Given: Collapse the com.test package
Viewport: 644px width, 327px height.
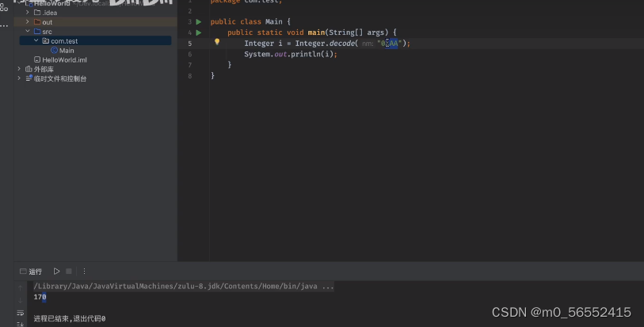Looking at the screenshot, I should coord(36,40).
